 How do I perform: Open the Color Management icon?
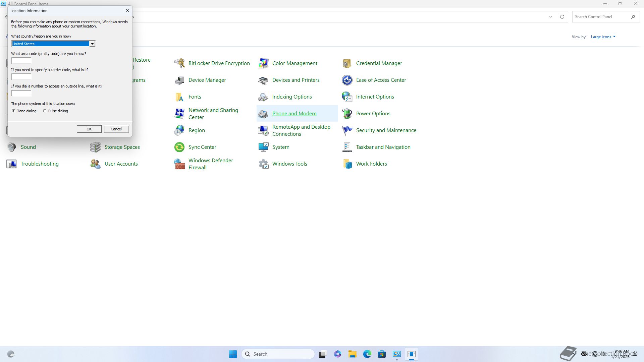pos(263,63)
